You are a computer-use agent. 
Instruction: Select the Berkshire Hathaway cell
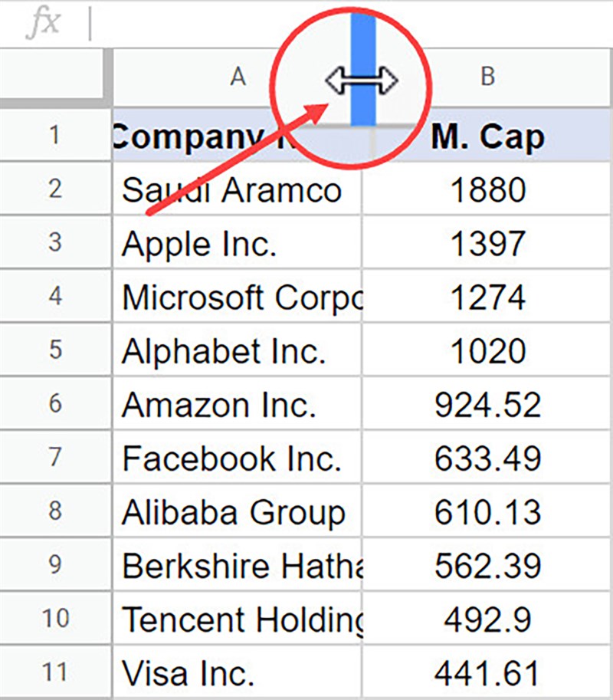(238, 565)
